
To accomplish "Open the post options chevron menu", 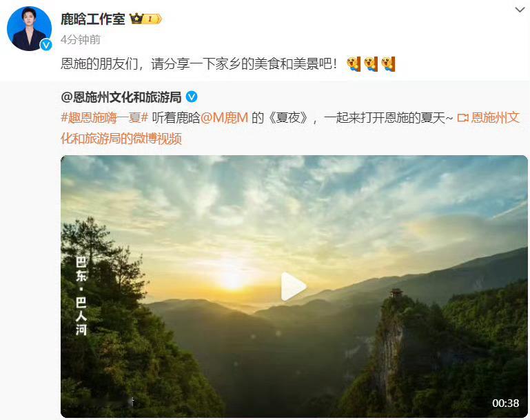I will coord(520,10).
